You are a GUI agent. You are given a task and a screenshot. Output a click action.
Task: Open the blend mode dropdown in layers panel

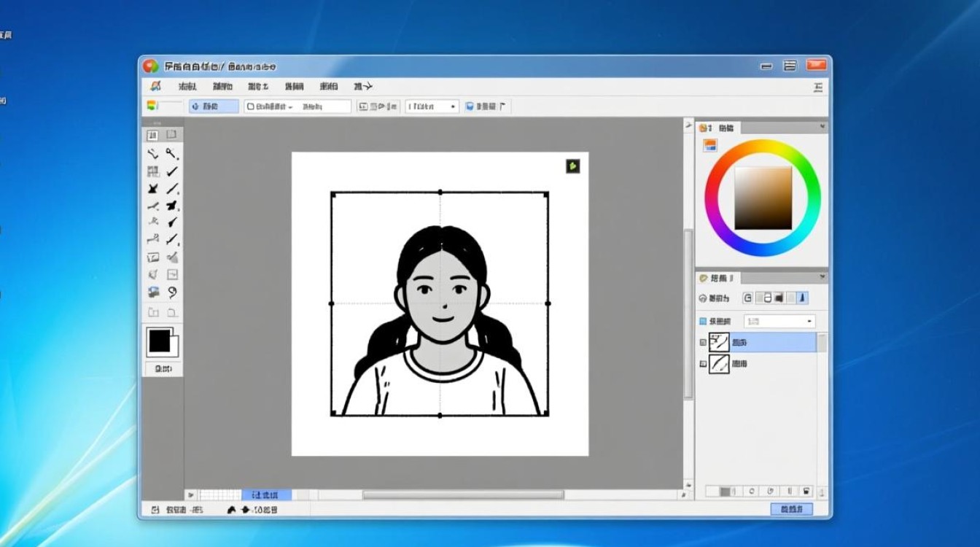point(779,321)
